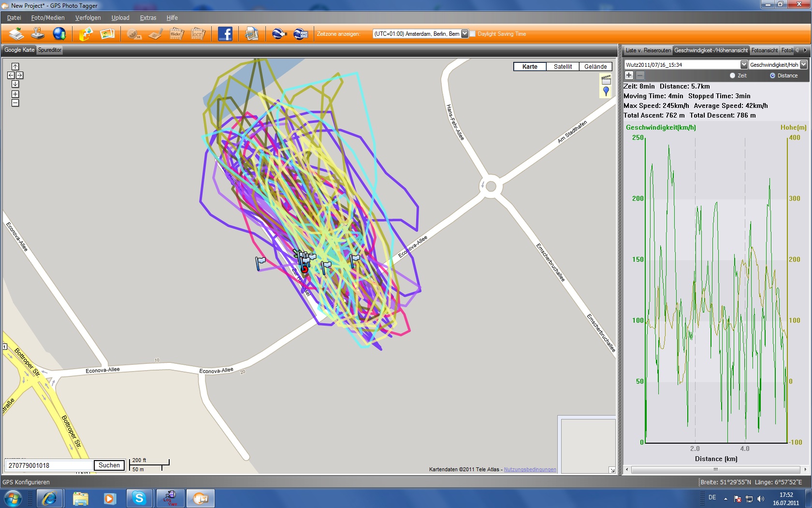Image resolution: width=812 pixels, height=508 pixels.
Task: Click the add photos picture icon
Action: [x=107, y=34]
